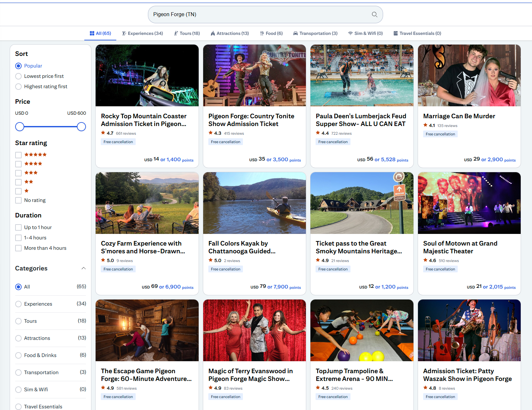
Task: Click star icon beside Soul of Motown rating
Action: pos(425,260)
